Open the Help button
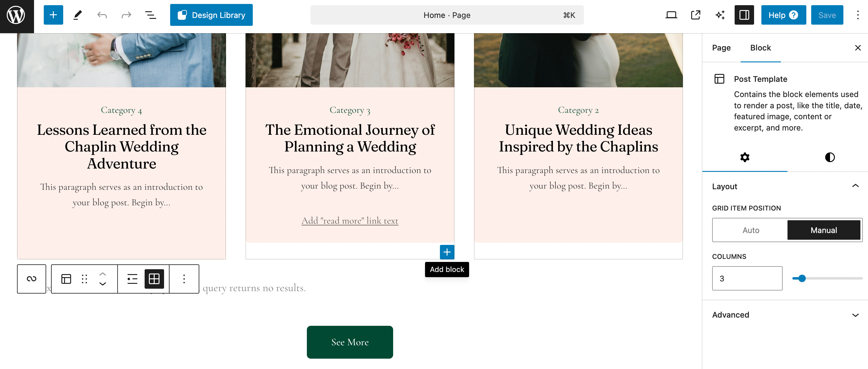This screenshot has height=369, width=868. coord(783,15)
